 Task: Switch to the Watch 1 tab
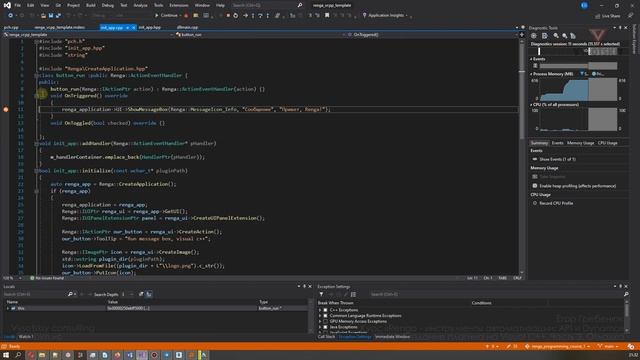click(25, 337)
